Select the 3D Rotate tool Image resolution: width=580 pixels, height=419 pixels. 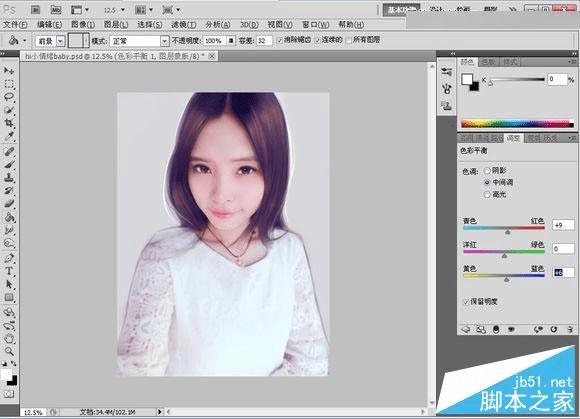tap(9, 312)
